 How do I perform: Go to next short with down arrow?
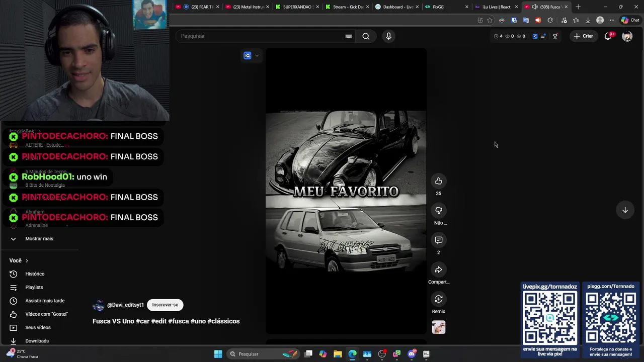[x=625, y=210]
